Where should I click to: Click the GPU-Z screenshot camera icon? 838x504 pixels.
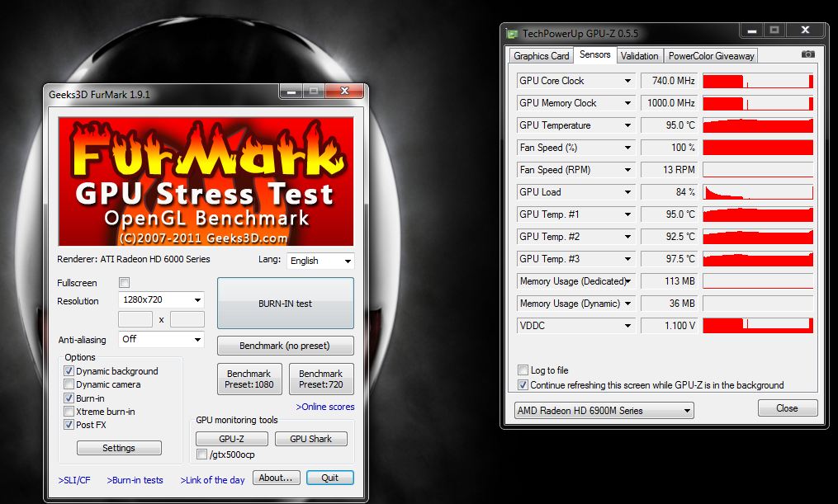pyautogui.click(x=808, y=54)
